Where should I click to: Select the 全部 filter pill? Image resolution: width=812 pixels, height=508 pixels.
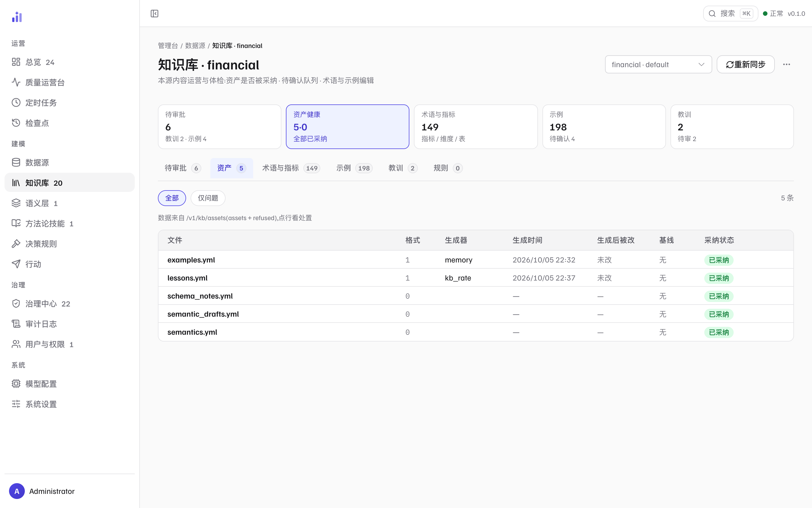pos(172,198)
